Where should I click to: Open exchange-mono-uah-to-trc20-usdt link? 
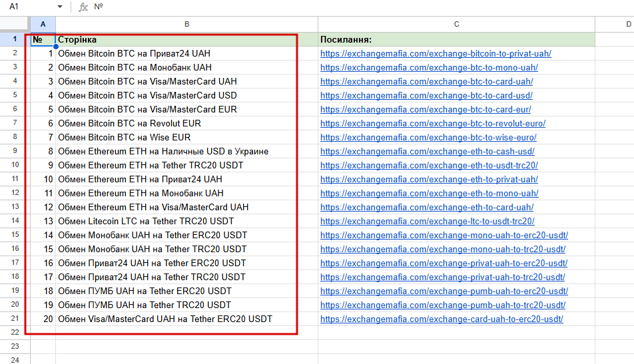[x=443, y=250]
